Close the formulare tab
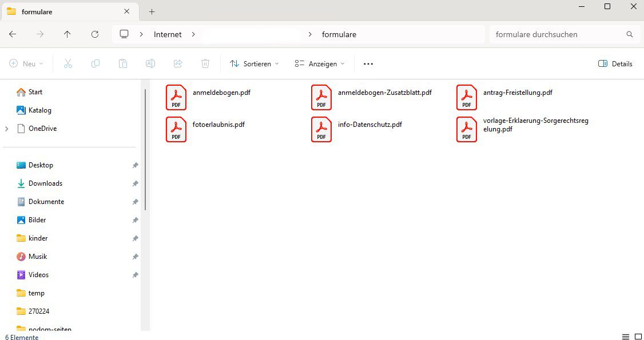644x340 pixels. (x=127, y=11)
